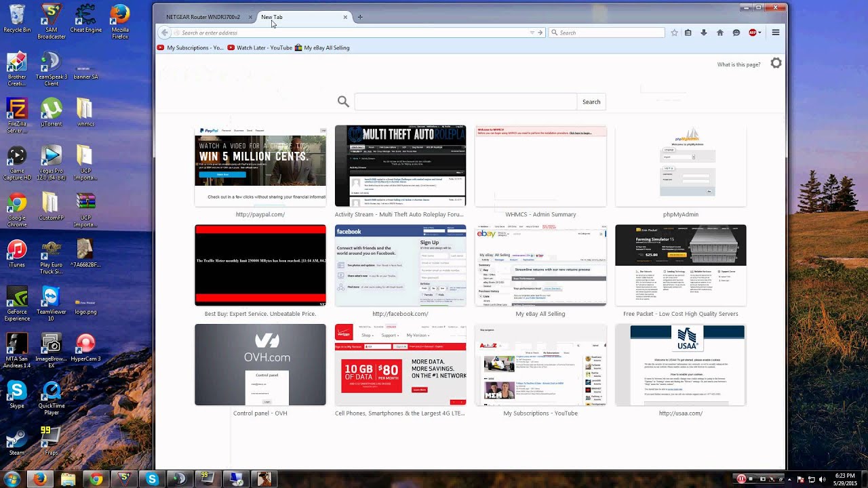Click the Firefox back arrow button

pyautogui.click(x=164, y=33)
